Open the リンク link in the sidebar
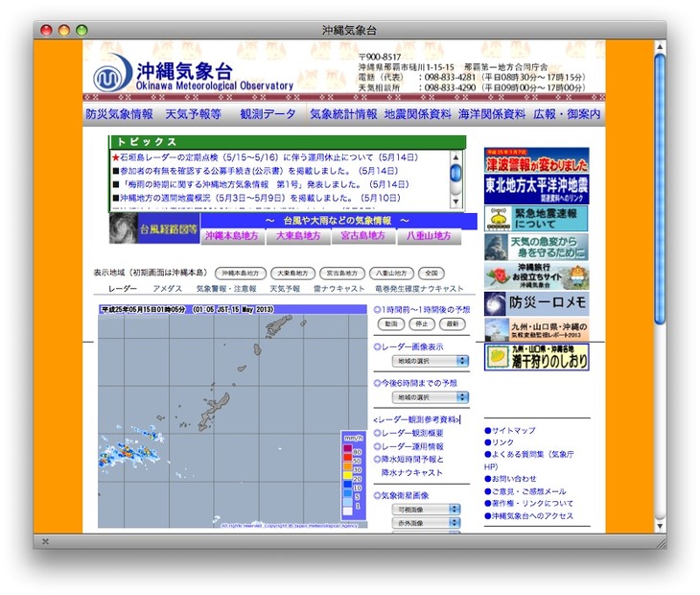The height and width of the screenshot is (595, 700). (x=499, y=442)
